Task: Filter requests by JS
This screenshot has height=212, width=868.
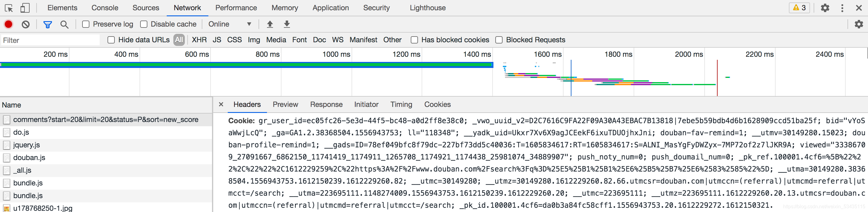Action: 217,40
